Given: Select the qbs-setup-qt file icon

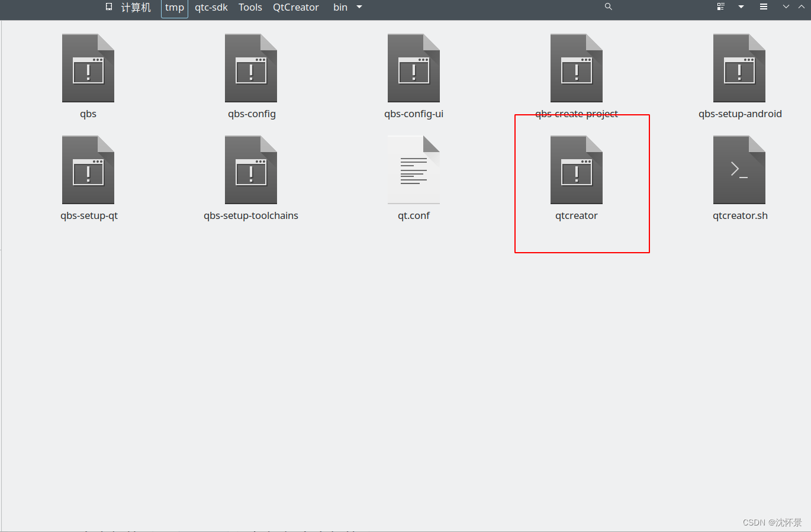Looking at the screenshot, I should [88, 170].
